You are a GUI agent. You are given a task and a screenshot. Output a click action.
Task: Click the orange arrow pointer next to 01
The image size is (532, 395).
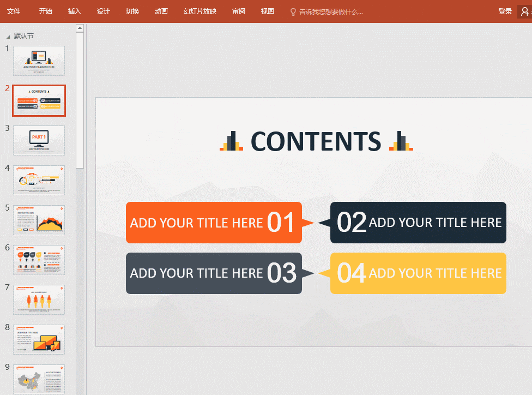tap(308, 223)
